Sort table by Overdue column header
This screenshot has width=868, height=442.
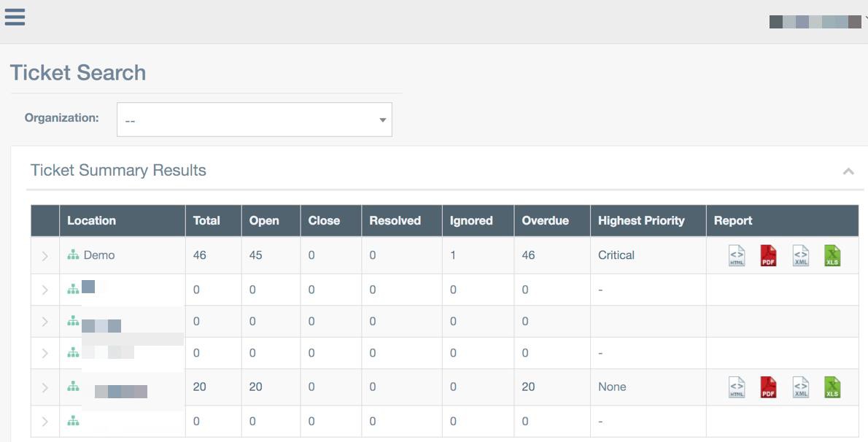[x=545, y=220]
